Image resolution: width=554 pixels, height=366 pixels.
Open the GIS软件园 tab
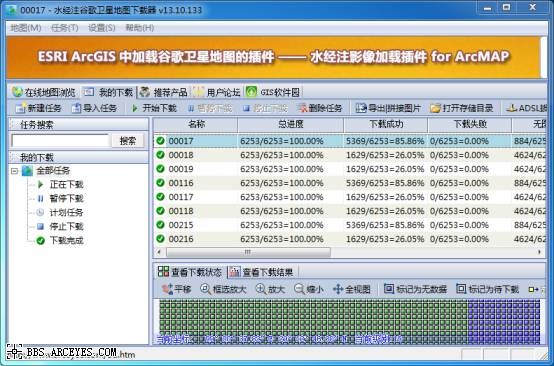(x=273, y=92)
